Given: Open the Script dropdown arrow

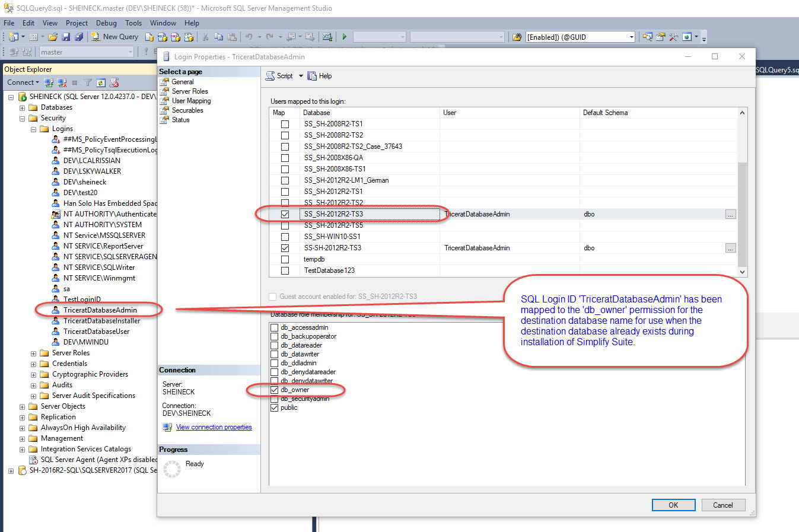Looking at the screenshot, I should click(x=301, y=76).
